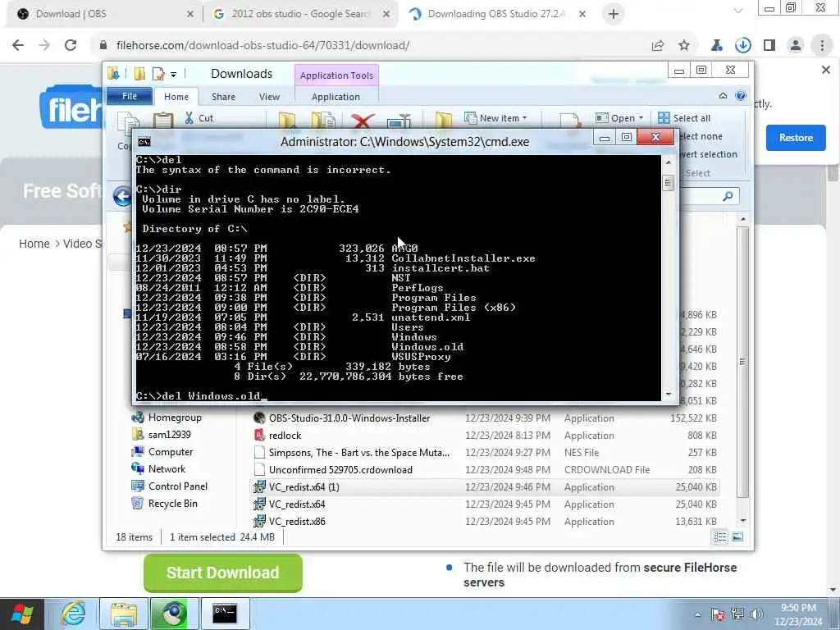Screen dimensions: 840x630
Task: Click Explorer file list scroll down arrow
Action: (743, 520)
